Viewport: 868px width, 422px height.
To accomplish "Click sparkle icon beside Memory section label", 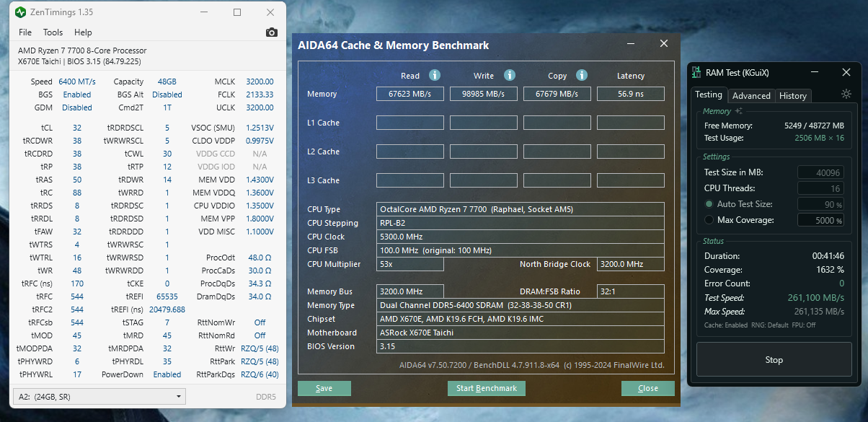I will (738, 111).
